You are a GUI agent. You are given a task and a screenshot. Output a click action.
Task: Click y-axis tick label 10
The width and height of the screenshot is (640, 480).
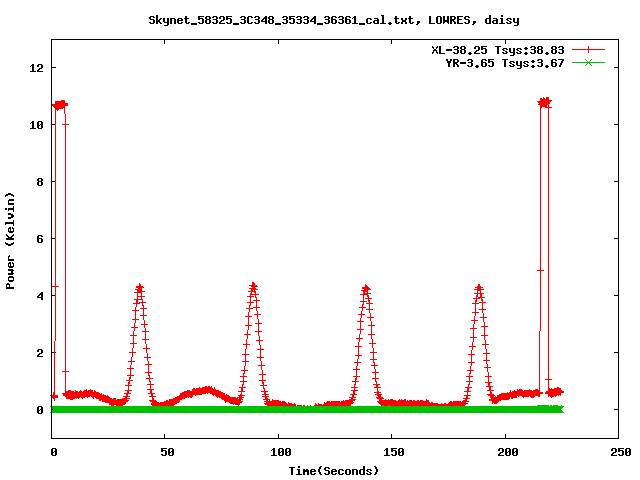coord(36,125)
